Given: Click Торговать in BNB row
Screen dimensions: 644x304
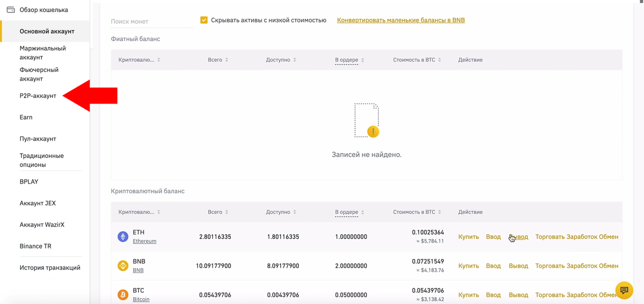Looking at the screenshot, I should click(550, 266).
